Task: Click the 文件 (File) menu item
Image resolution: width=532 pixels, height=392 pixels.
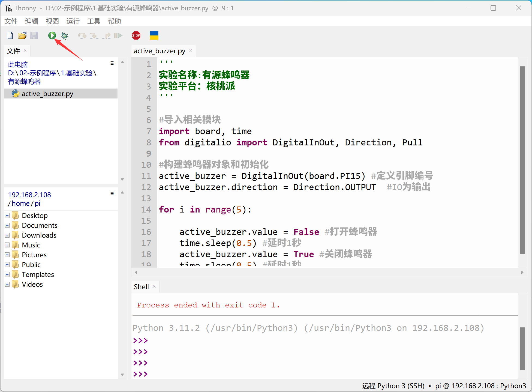Action: pyautogui.click(x=12, y=22)
